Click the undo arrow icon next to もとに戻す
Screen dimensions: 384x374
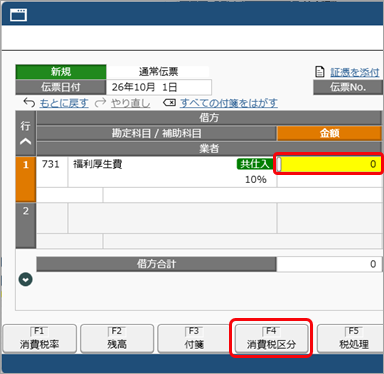(x=29, y=103)
